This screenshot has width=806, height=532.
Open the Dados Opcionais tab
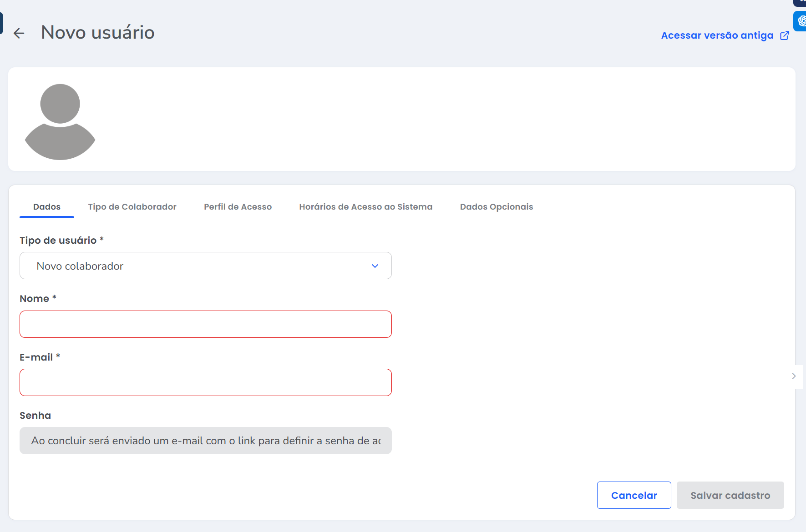(496, 207)
